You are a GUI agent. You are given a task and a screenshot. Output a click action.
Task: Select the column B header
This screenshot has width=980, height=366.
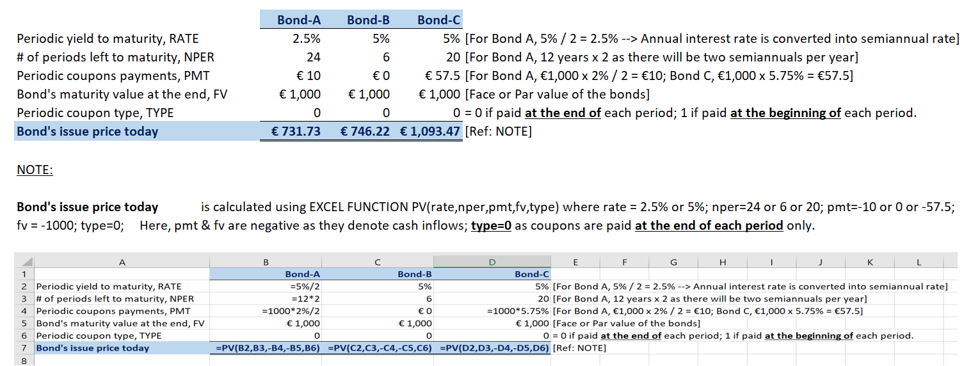(266, 262)
